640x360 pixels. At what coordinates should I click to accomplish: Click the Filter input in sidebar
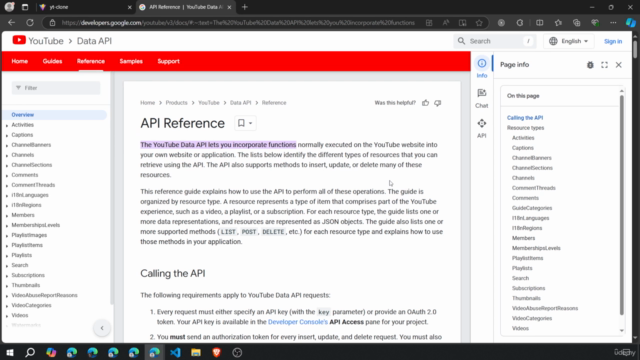[x=56, y=88]
